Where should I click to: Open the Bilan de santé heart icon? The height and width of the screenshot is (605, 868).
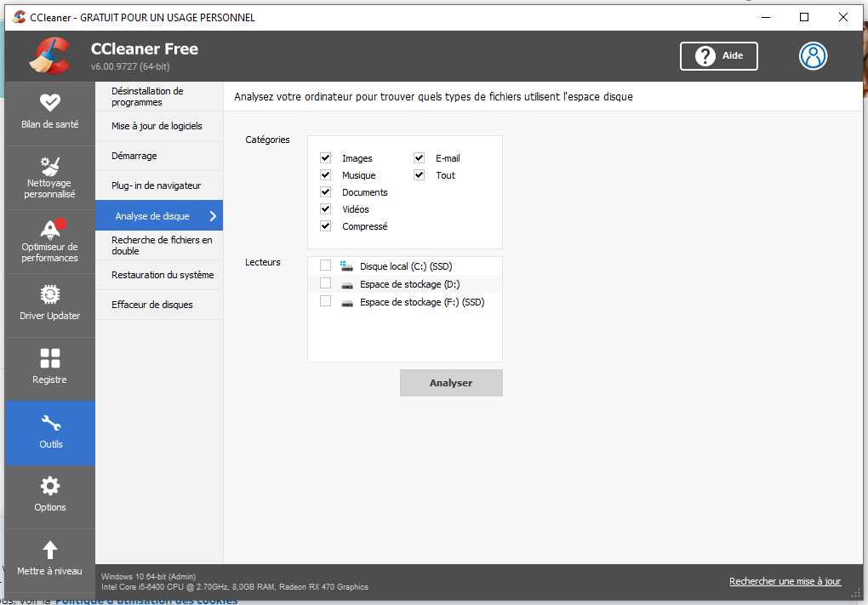[x=50, y=102]
